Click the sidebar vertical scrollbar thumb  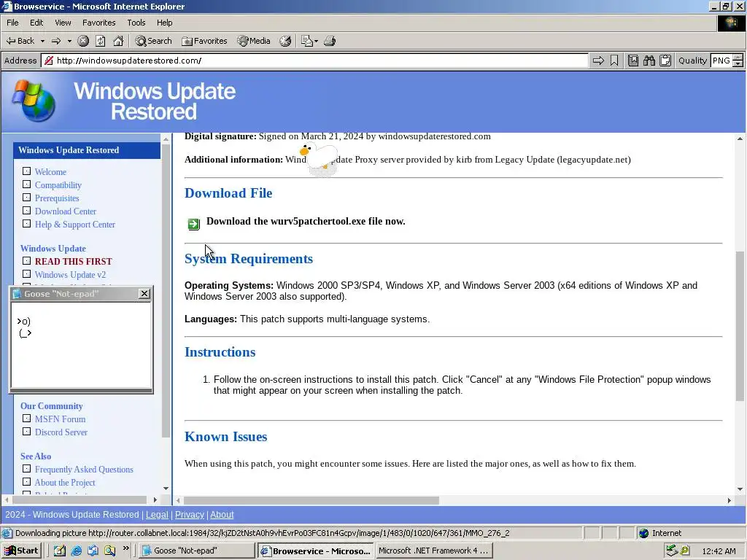tap(166, 290)
